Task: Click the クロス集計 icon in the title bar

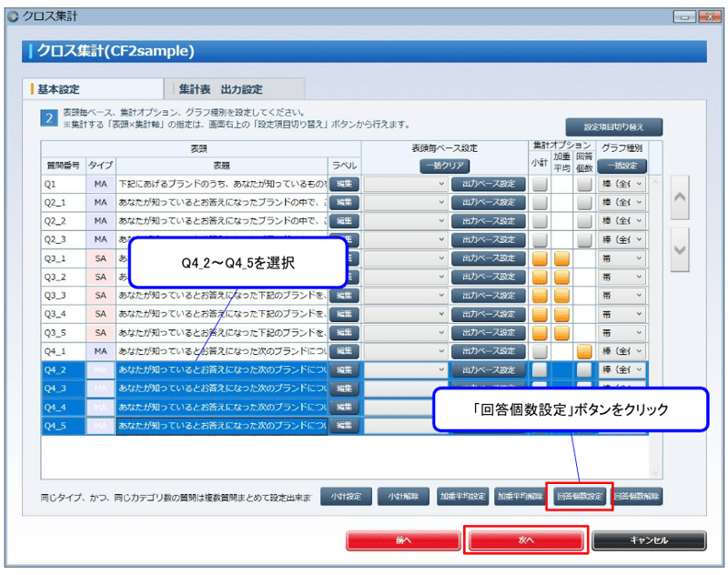Action: tap(11, 14)
